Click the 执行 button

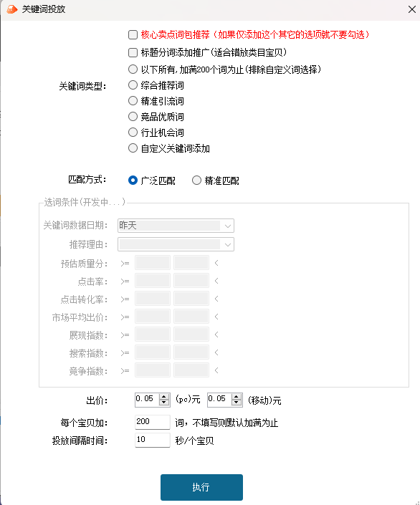click(x=201, y=487)
